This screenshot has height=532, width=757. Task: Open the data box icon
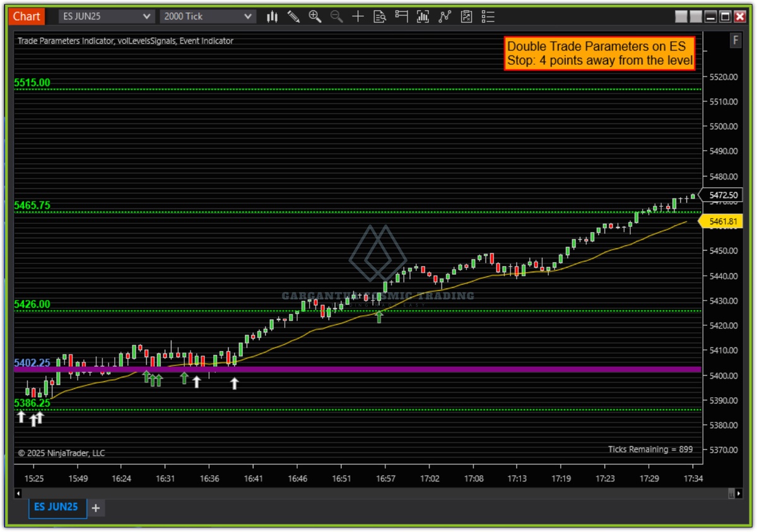(379, 17)
